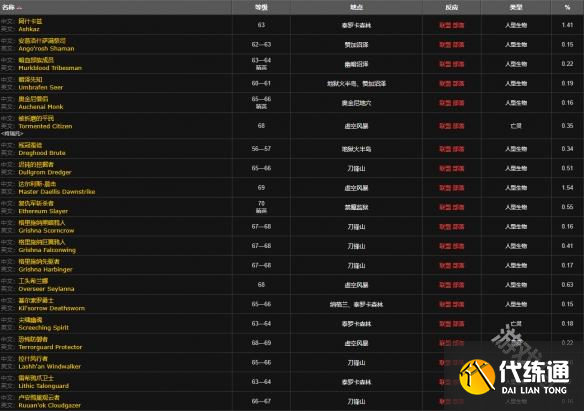Select level 63 in the Ashkaz row
The height and width of the screenshot is (411, 584).
pos(261,25)
